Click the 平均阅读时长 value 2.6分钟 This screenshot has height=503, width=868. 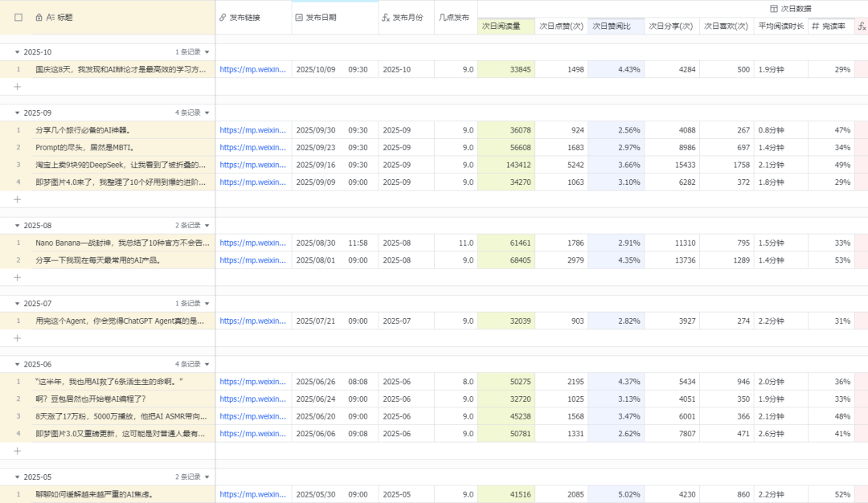(x=781, y=434)
